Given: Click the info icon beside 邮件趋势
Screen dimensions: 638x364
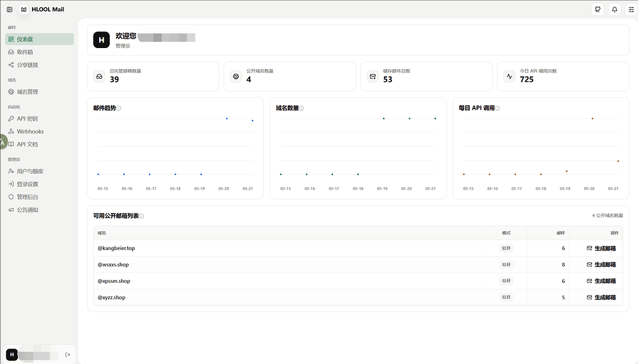Looking at the screenshot, I should point(119,108).
